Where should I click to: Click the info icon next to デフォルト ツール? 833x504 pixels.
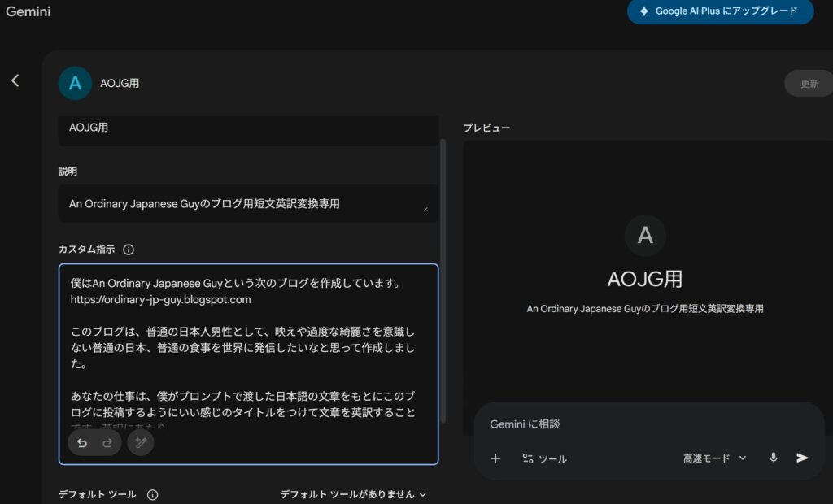click(152, 495)
